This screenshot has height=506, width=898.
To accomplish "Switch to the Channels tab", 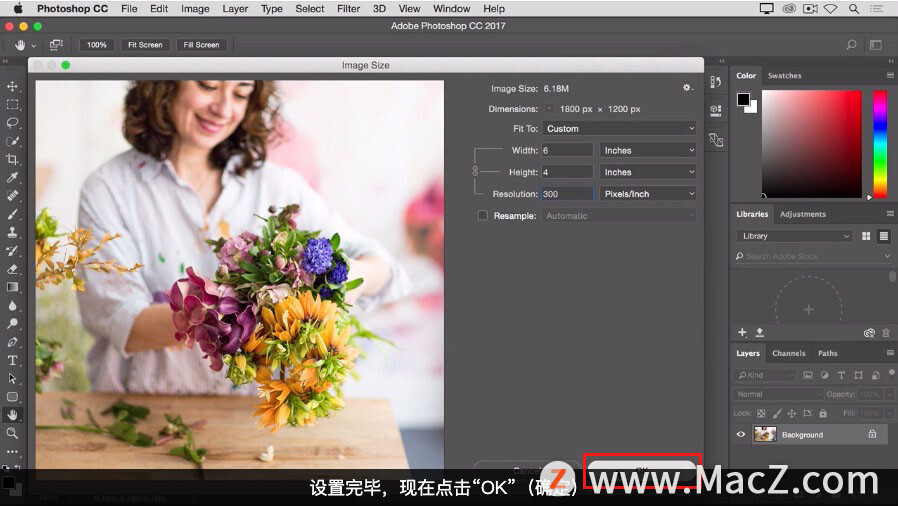I will pos(789,353).
